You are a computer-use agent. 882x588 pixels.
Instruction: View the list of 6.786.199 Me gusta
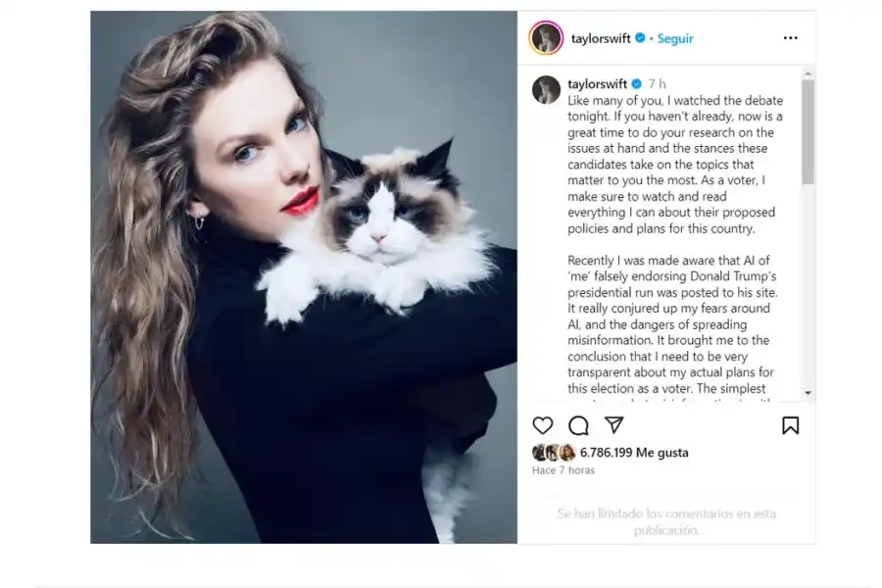(634, 453)
